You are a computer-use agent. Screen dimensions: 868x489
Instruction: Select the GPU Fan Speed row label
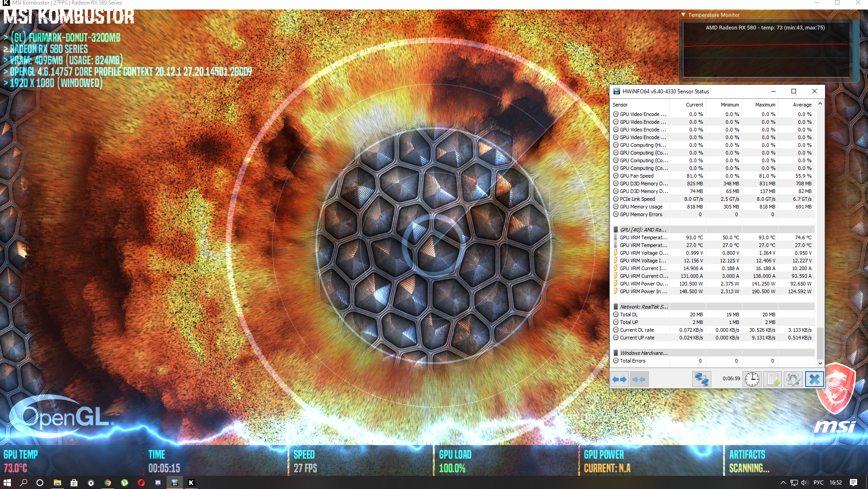point(637,176)
